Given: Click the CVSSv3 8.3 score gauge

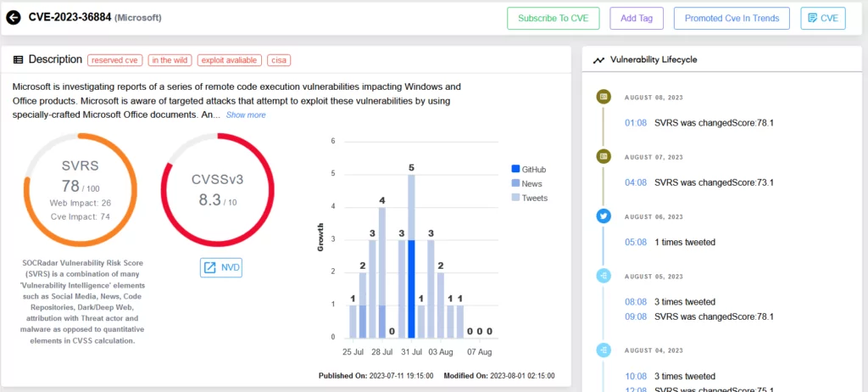Looking at the screenshot, I should (x=218, y=190).
